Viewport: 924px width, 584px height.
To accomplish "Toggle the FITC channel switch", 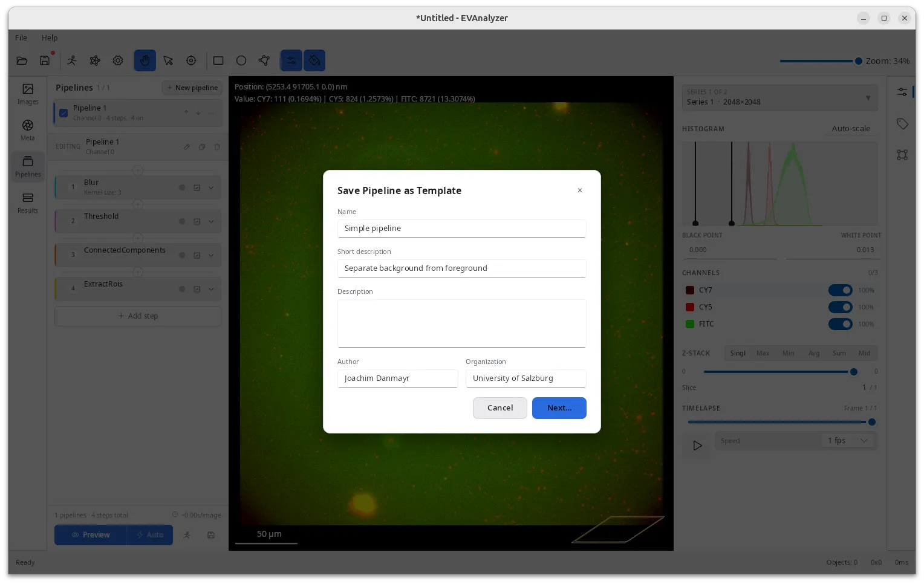I will coord(841,324).
